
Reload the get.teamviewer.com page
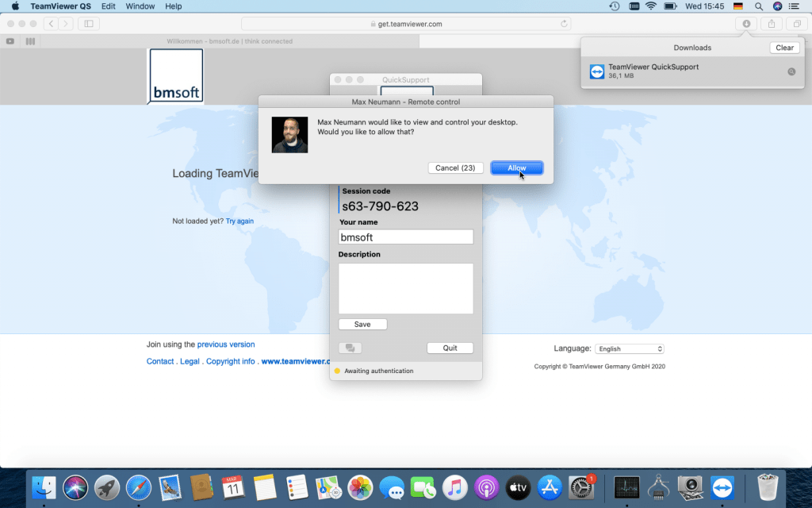coord(564,24)
